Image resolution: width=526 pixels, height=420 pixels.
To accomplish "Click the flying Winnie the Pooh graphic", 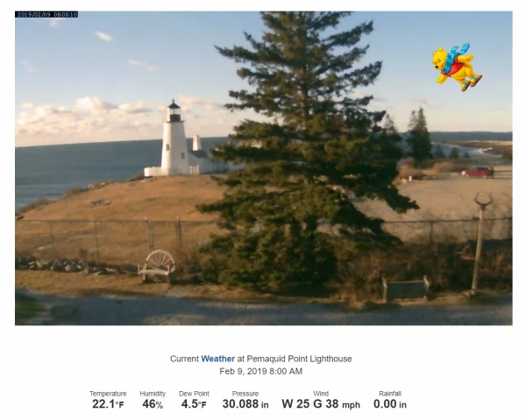I will [457, 67].
